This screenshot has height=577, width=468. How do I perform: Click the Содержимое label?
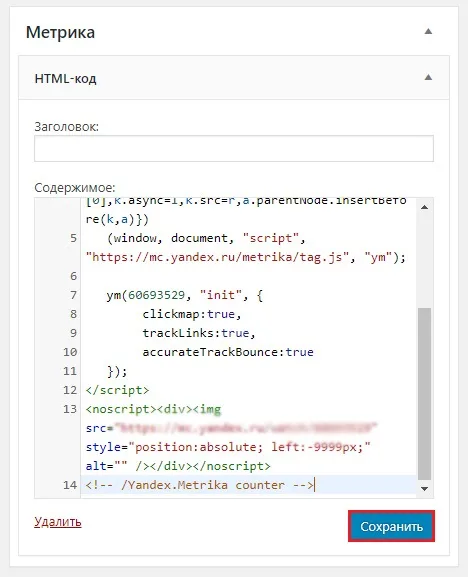[x=75, y=188]
